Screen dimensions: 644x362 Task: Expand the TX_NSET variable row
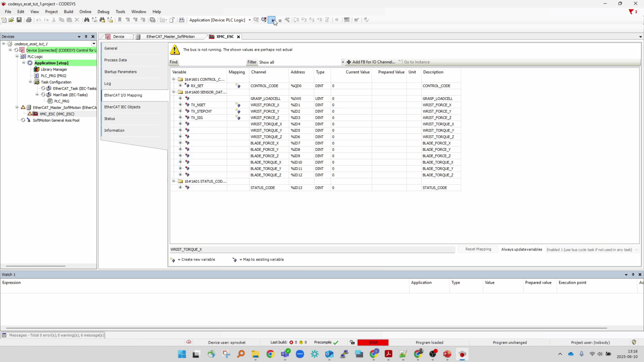click(180, 105)
